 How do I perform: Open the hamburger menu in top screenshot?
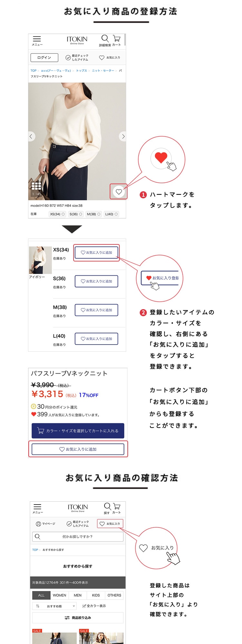click(x=37, y=41)
